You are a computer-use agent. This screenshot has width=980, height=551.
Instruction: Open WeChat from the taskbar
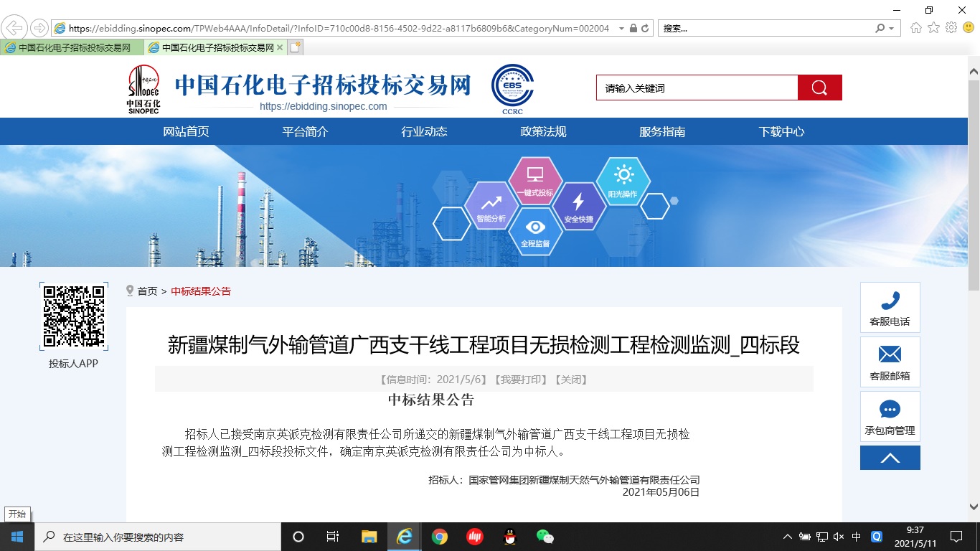click(x=544, y=536)
